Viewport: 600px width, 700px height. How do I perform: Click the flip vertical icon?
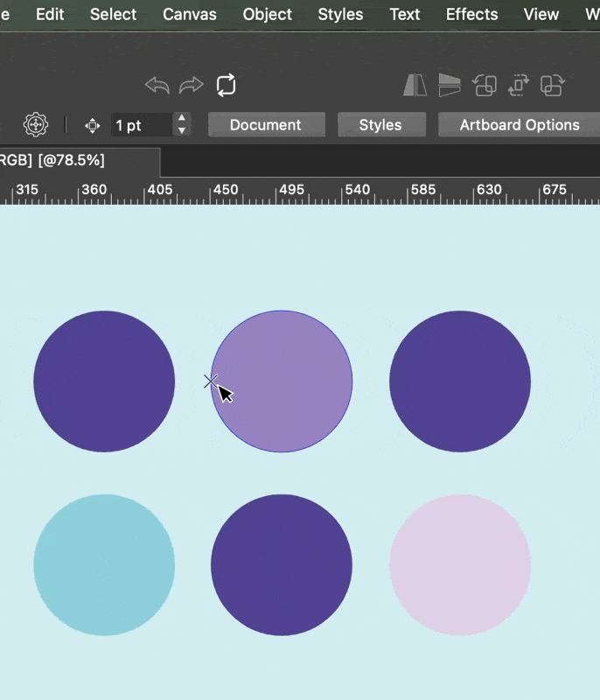450,85
